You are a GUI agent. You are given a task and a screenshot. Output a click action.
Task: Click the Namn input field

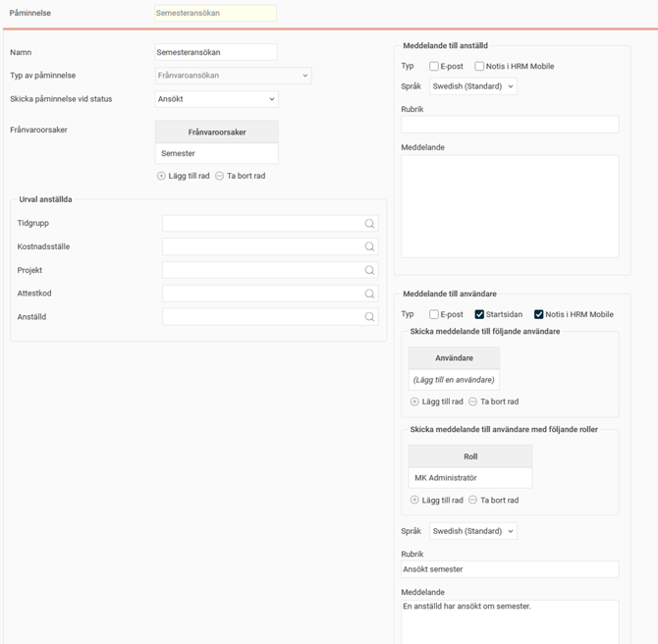tap(216, 52)
